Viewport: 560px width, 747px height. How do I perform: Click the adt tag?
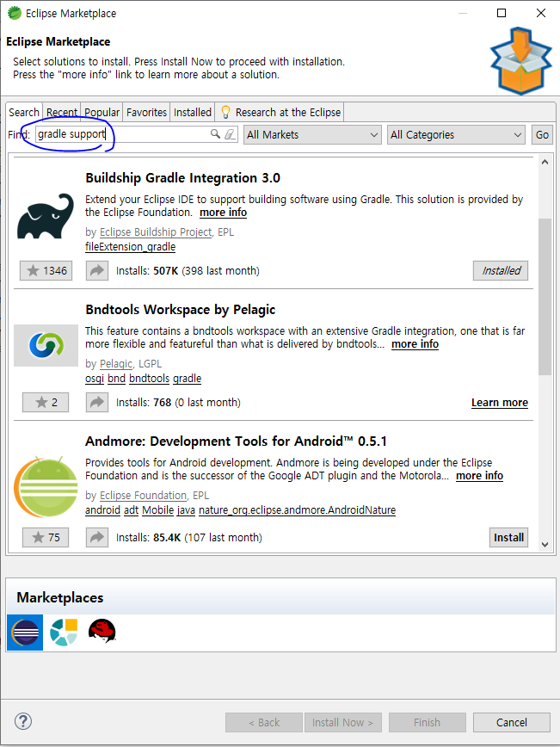131,510
